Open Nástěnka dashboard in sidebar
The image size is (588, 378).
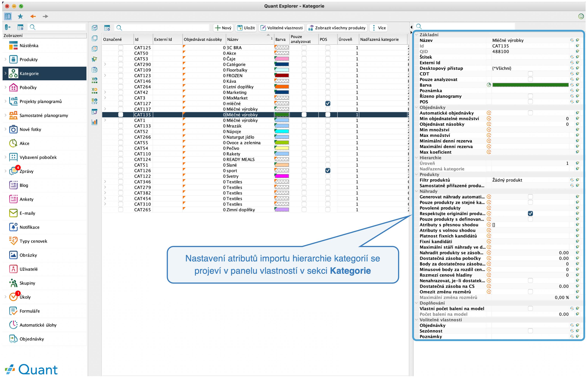click(x=44, y=46)
